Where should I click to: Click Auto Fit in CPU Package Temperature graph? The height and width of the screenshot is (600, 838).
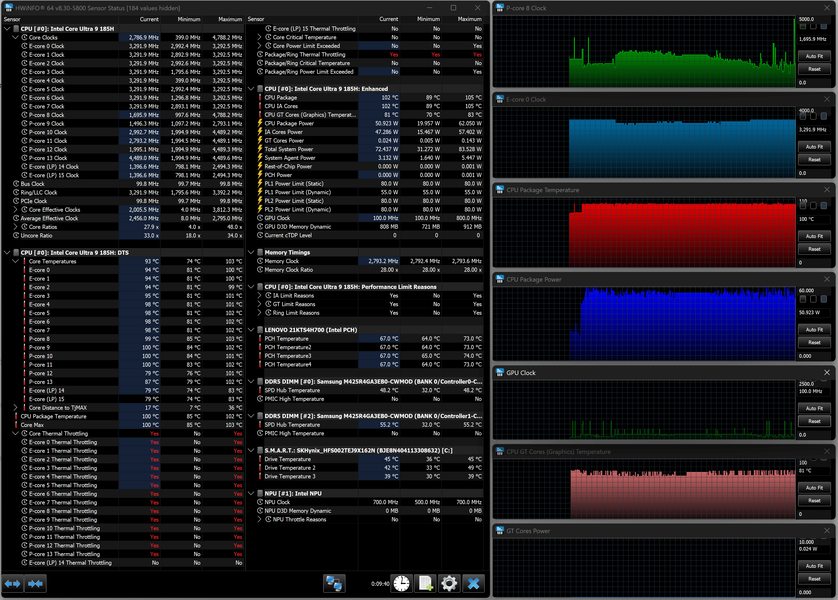pyautogui.click(x=814, y=236)
